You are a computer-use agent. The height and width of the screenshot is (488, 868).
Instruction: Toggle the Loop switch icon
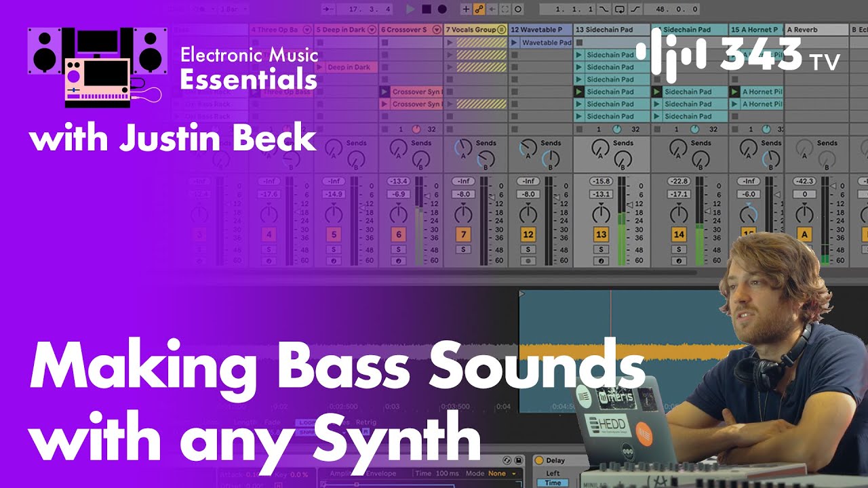coord(620,9)
